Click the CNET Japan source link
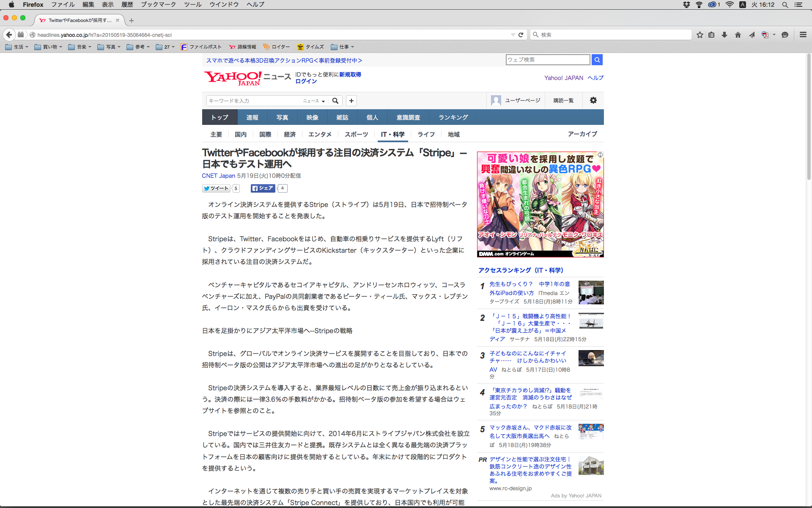 [x=218, y=176]
